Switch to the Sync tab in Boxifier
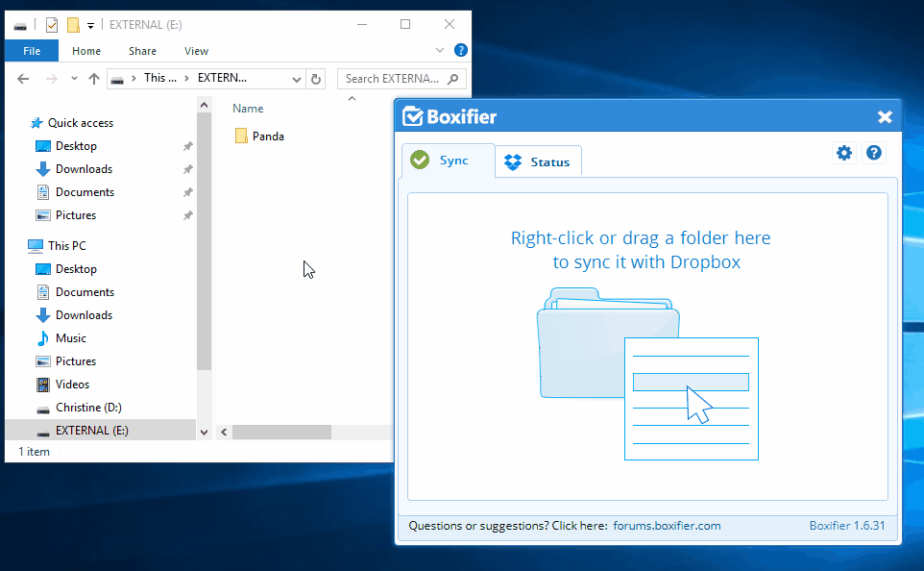The image size is (924, 571). (x=448, y=161)
